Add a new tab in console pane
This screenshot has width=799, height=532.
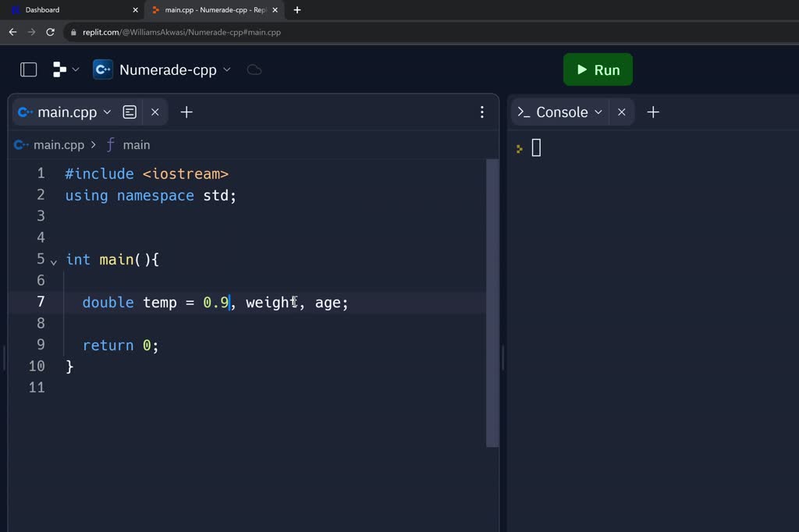click(653, 112)
